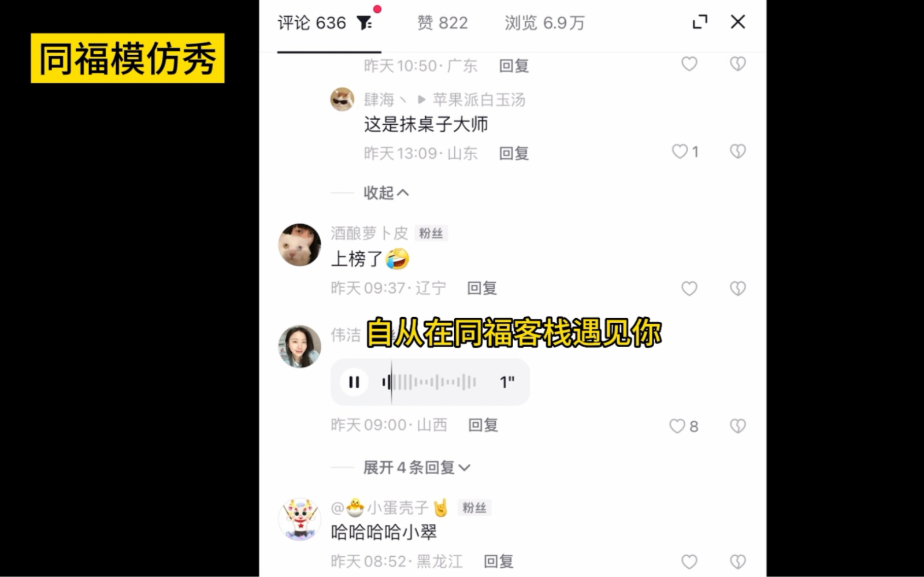924x577 pixels.
Task: Pause the voice comment playback
Action: 354,382
